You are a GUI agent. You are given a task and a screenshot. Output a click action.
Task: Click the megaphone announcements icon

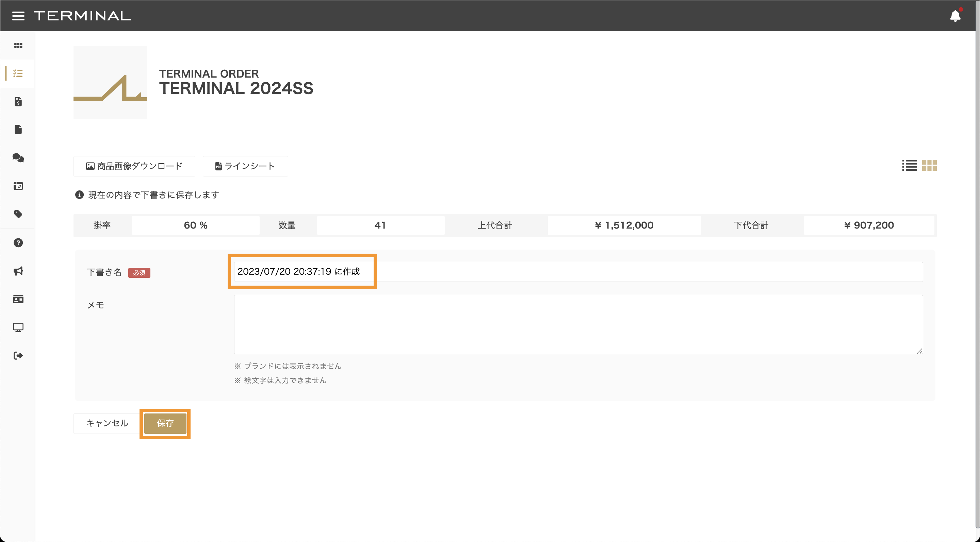(x=18, y=271)
